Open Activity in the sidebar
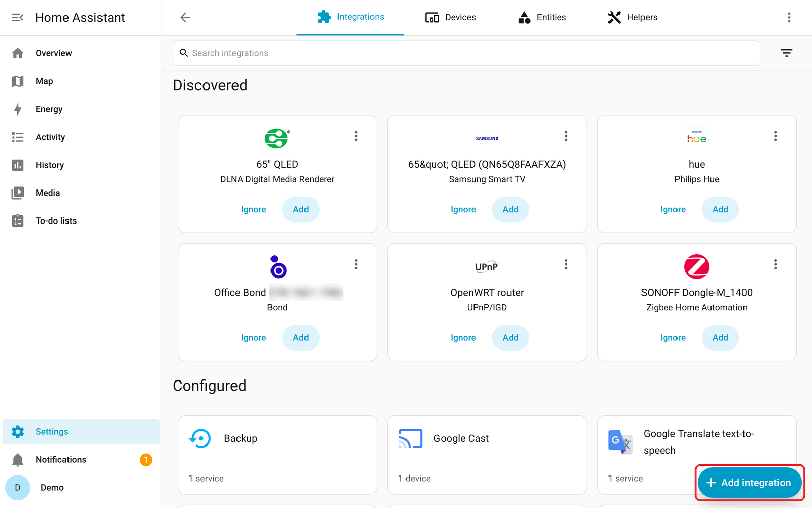812x508 pixels. tap(81, 137)
